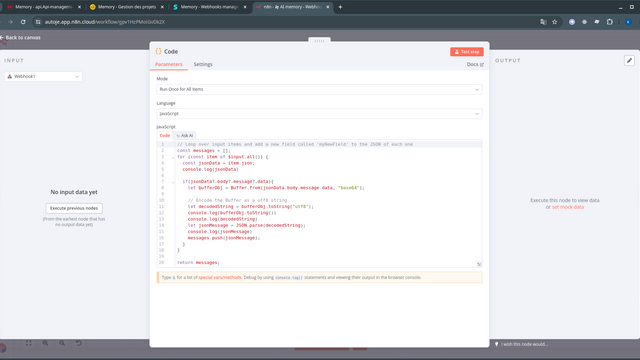Grab the panel drag handle at top
This screenshot has height=360, width=640.
coord(320,40)
